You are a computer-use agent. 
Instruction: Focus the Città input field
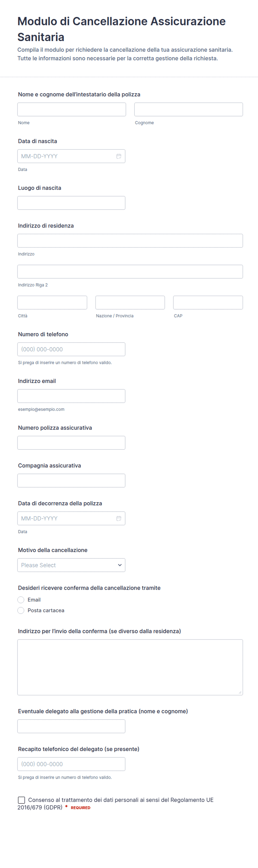click(x=52, y=303)
